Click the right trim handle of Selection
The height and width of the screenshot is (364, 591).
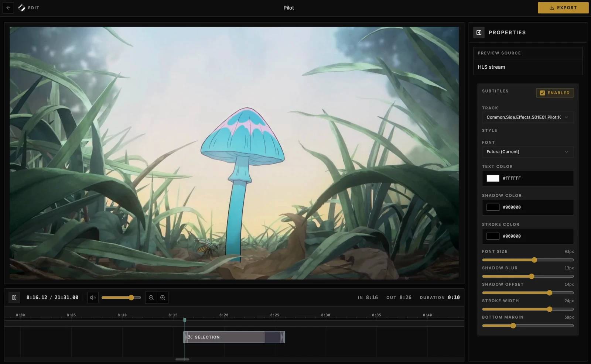pos(283,337)
